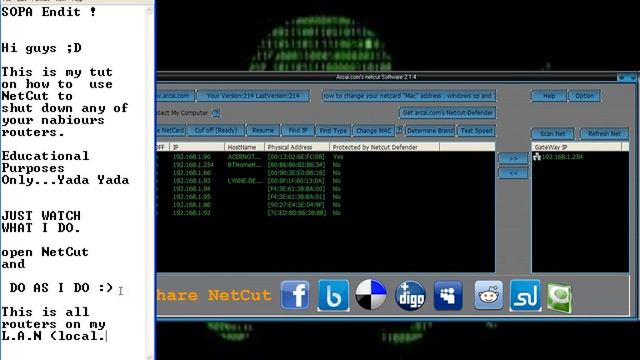This screenshot has height=360, width=640.
Task: Click the gateway network icon beside 192.168.1.254
Action: click(537, 157)
